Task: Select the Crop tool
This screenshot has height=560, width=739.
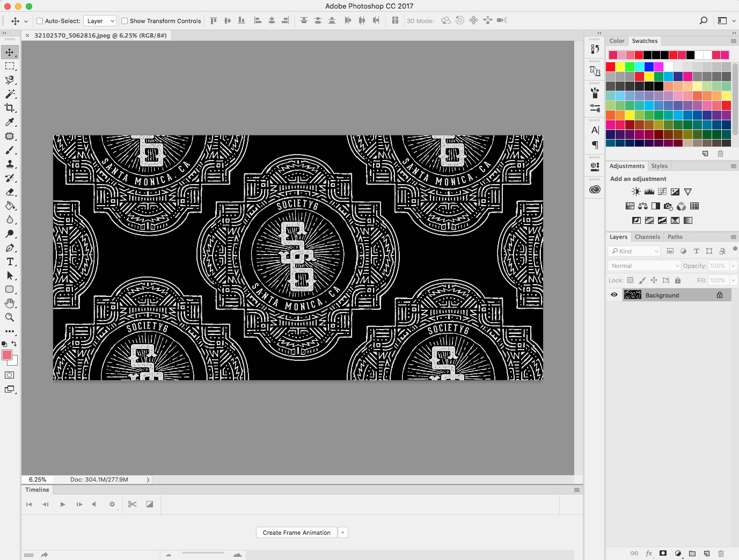Action: (x=10, y=108)
